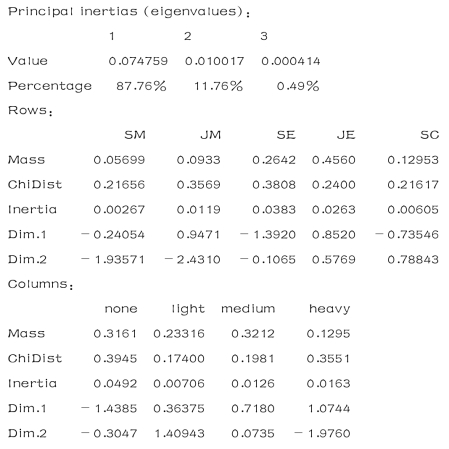449x449 pixels.
Task: Click the 'heavy' column header
Action: tap(330, 309)
